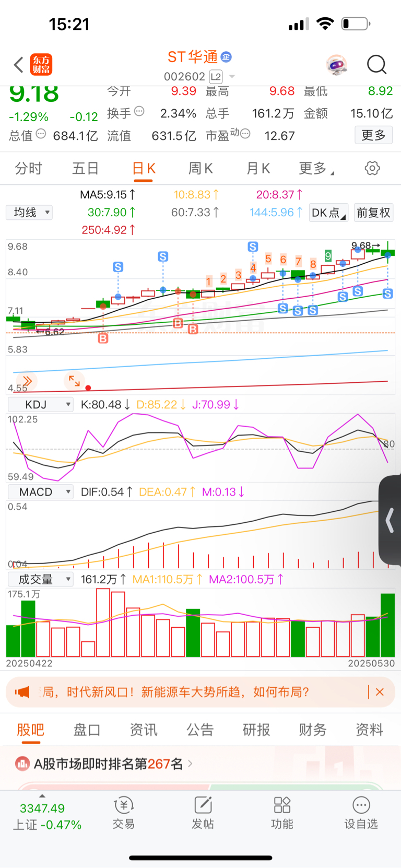Tap the blue enterprise badge beside ST华通
Screen dimensions: 401x868
[226, 56]
